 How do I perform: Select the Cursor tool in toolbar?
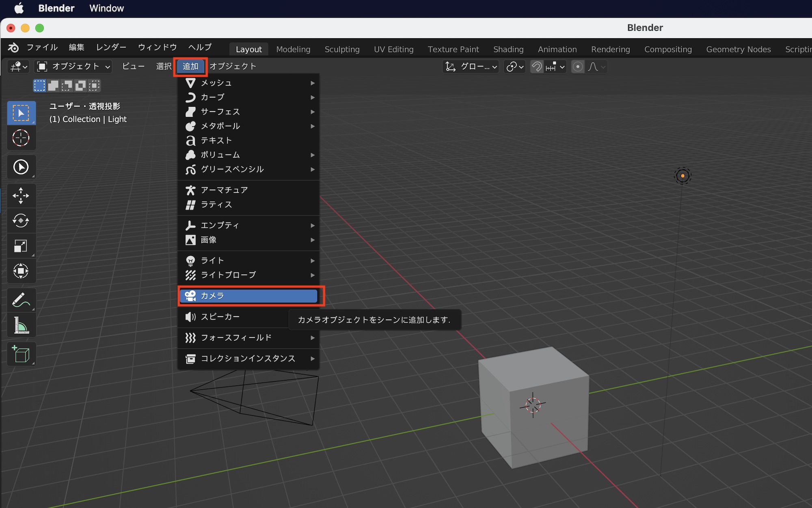click(21, 138)
